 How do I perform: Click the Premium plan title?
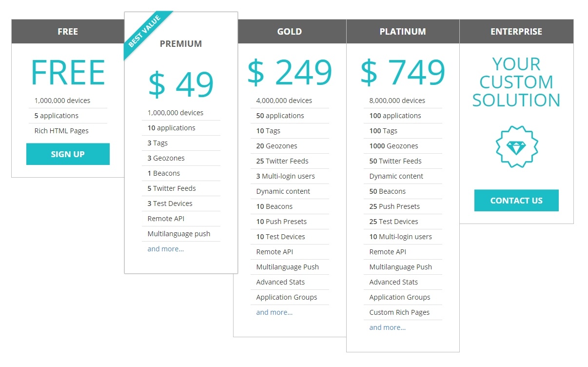(x=181, y=43)
